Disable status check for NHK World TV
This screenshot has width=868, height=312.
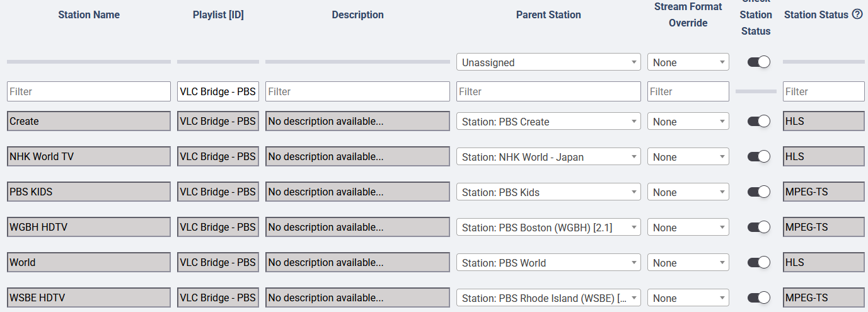pos(758,157)
